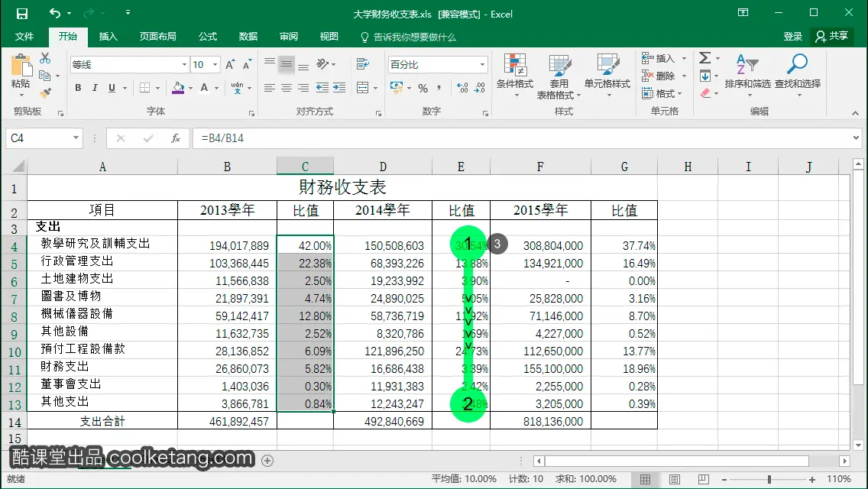
Task: Click the zoom slider handle
Action: (769, 480)
